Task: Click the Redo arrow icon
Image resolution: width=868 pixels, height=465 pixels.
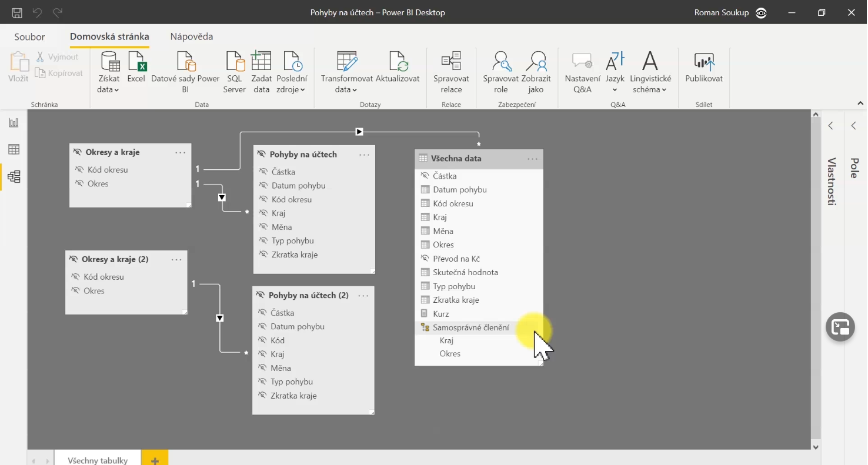Action: (x=58, y=12)
